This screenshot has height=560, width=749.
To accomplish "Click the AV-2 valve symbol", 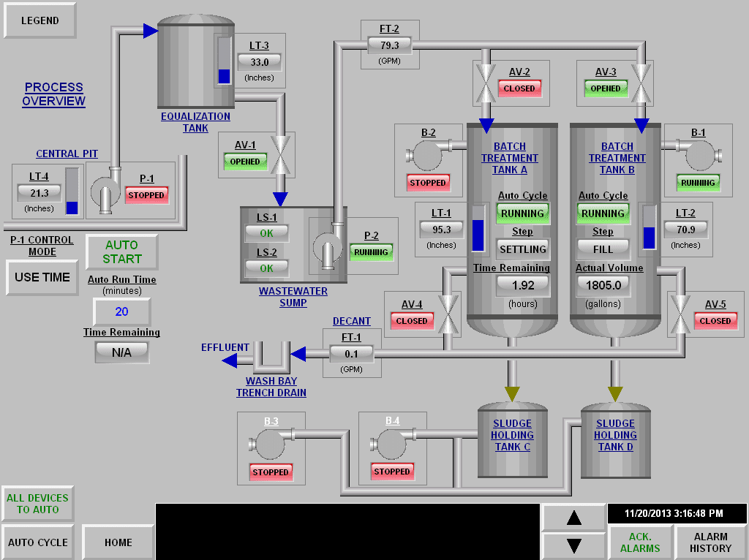I will (486, 83).
